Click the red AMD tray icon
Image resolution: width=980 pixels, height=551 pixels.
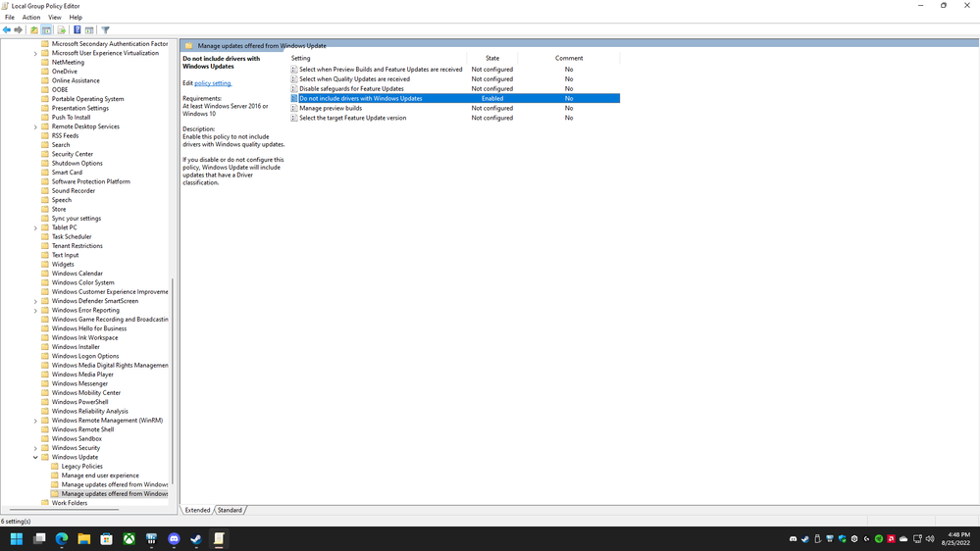coord(892,539)
